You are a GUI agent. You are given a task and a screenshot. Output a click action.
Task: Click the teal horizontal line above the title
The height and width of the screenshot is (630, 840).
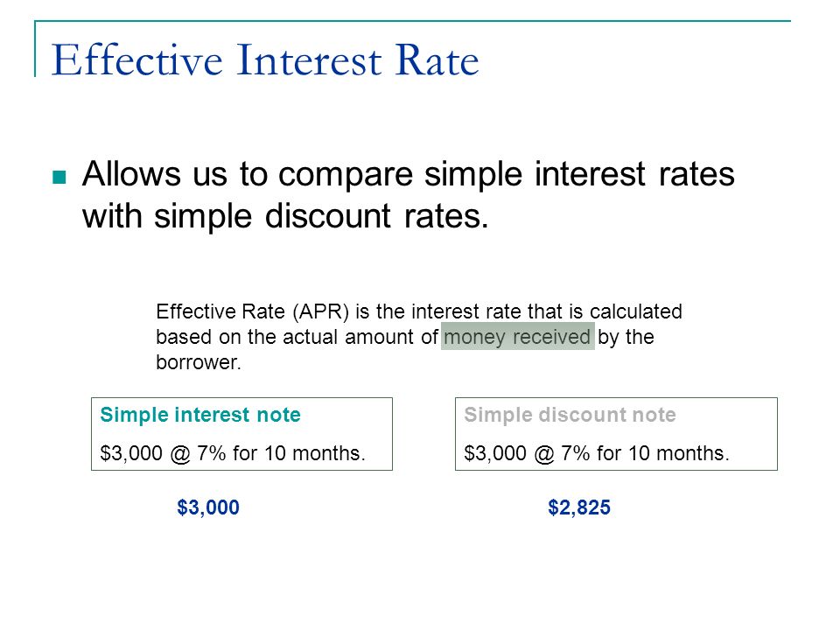point(412,21)
